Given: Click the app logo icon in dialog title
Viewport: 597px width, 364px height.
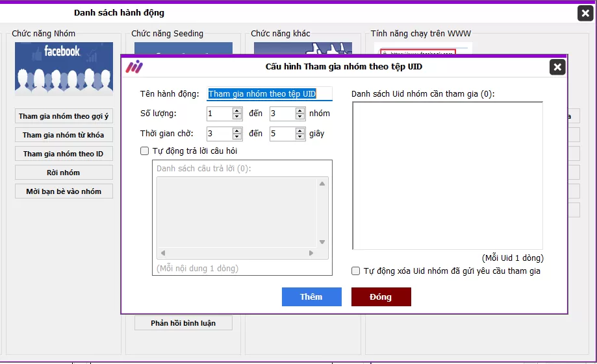Looking at the screenshot, I should click(134, 67).
